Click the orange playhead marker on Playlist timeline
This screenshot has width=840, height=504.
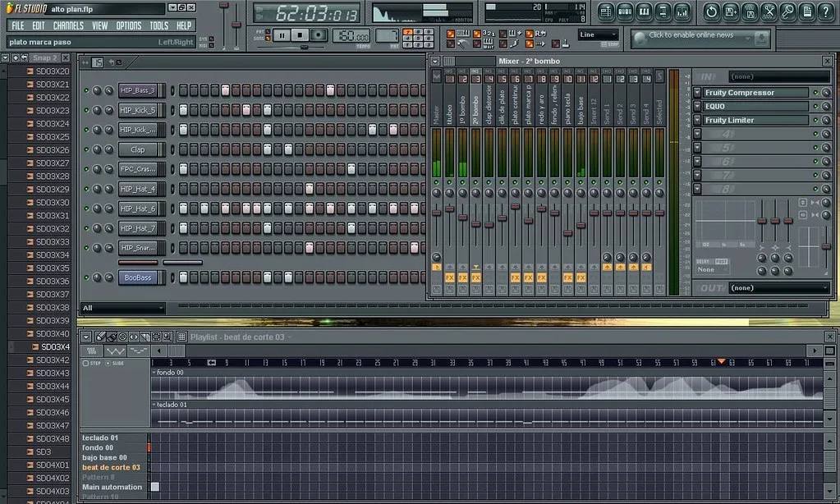(722, 362)
